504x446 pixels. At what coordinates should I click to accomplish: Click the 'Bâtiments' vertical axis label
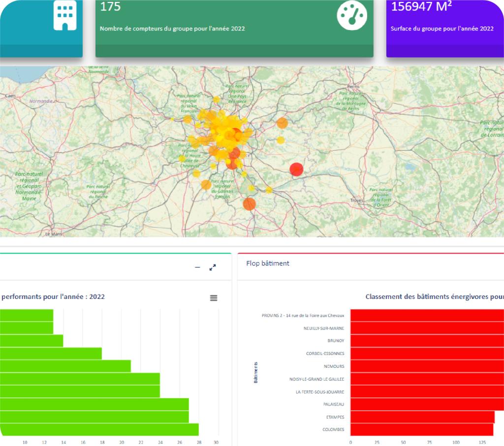pos(256,372)
